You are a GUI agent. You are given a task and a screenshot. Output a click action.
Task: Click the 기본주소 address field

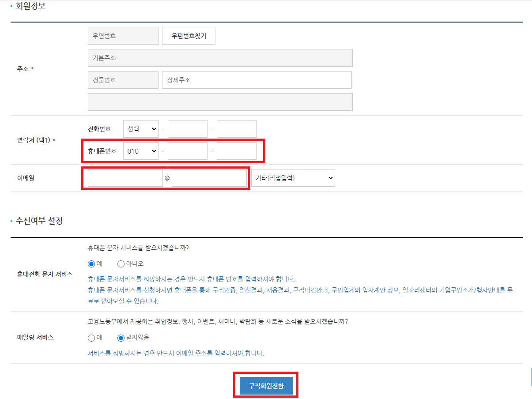[220, 58]
